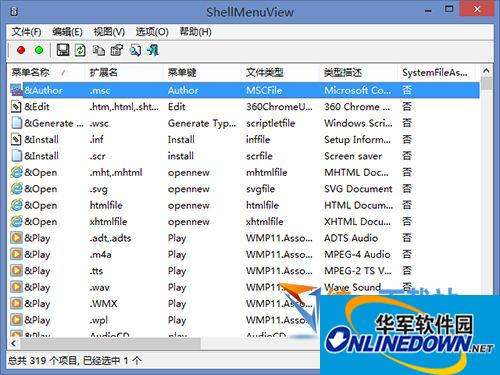Click the ADTS Audio description cell

pyautogui.click(x=351, y=238)
